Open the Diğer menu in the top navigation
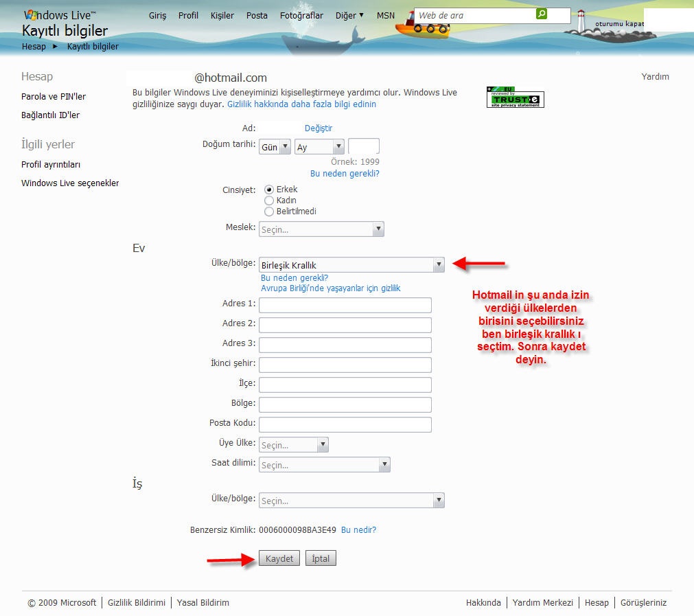694x616 pixels. point(349,16)
